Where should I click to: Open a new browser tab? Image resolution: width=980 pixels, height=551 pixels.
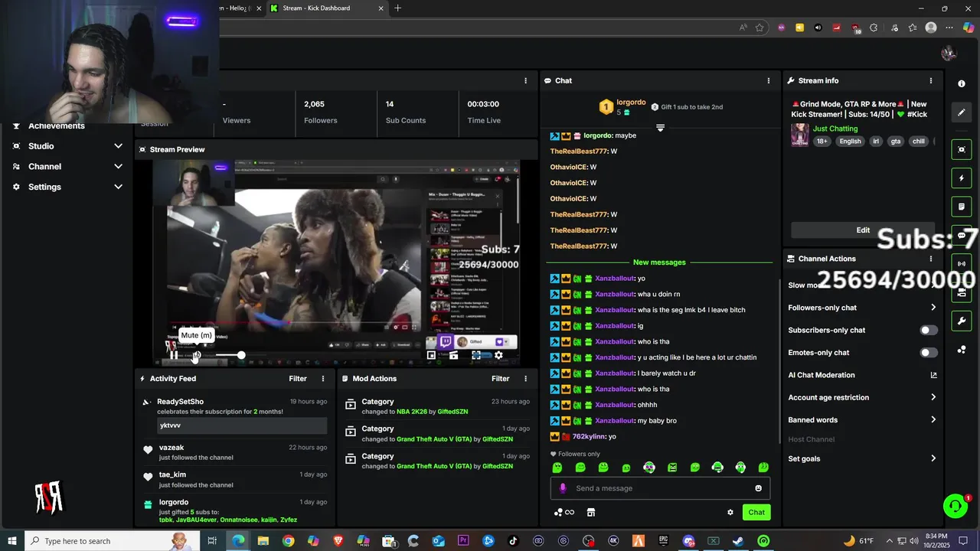point(397,8)
